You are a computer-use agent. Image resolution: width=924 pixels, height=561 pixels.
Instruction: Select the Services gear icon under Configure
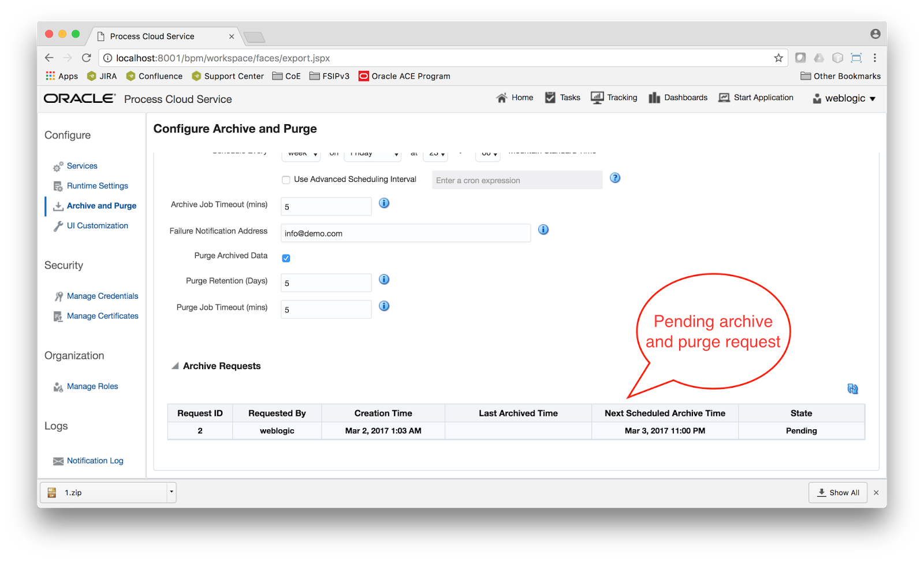[x=58, y=166]
